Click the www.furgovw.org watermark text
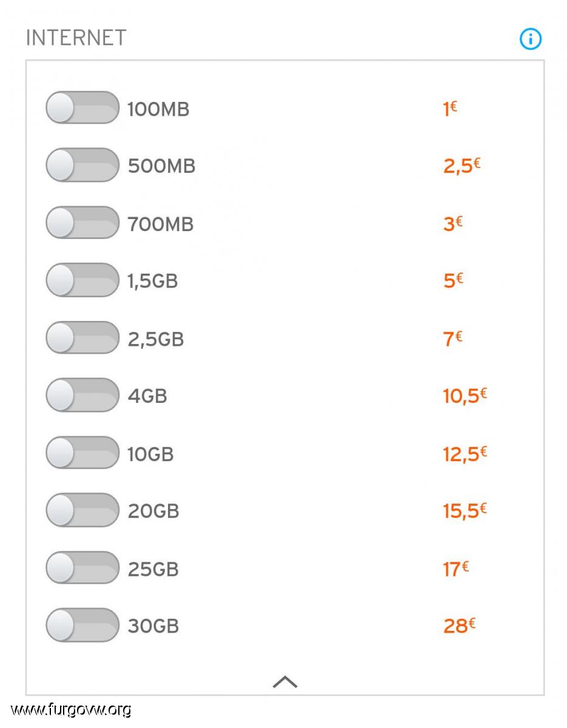 coord(71,709)
